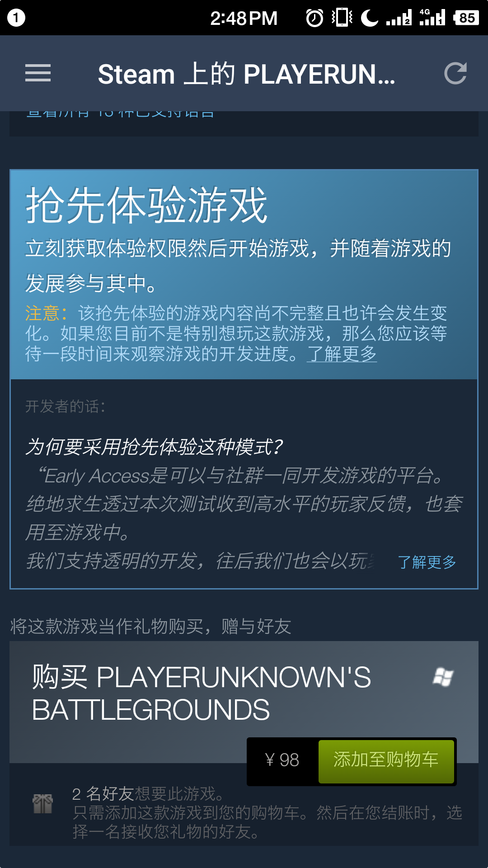
Task: Open the hamburger navigation menu
Action: click(38, 73)
